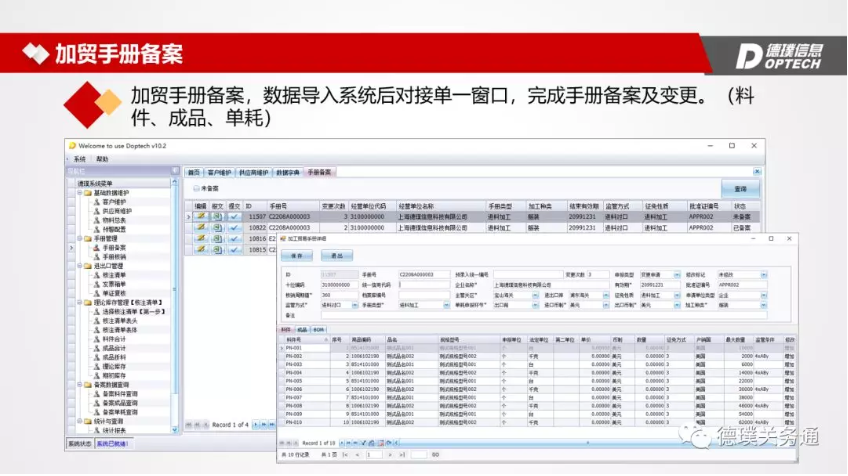Click the submit checkmark icon for row 10816
Viewport: 848px width, 476px height.
coord(233,239)
